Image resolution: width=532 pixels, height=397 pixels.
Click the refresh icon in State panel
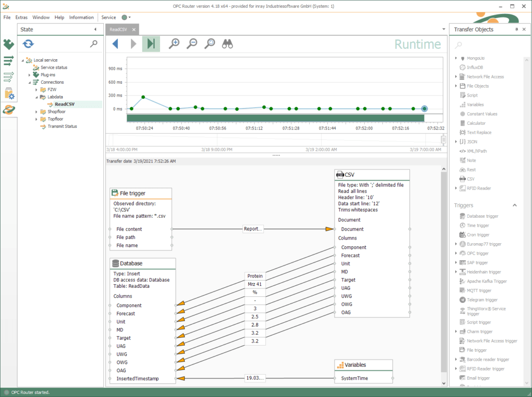click(x=29, y=44)
